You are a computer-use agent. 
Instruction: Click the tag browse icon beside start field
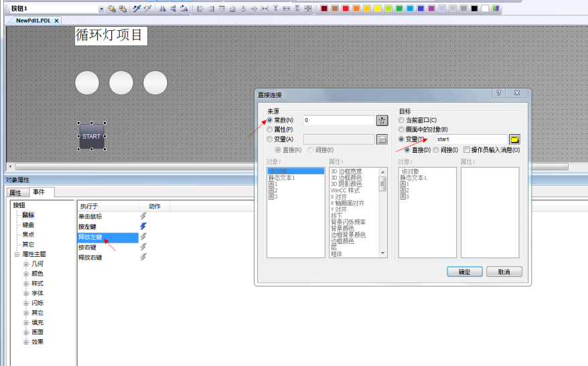click(x=514, y=139)
